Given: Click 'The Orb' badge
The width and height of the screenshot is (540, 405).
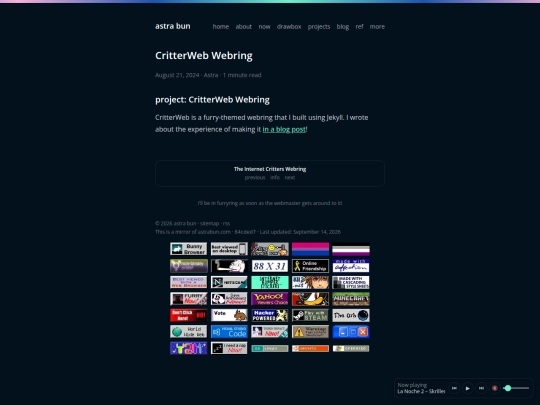Looking at the screenshot, I should 351,315.
